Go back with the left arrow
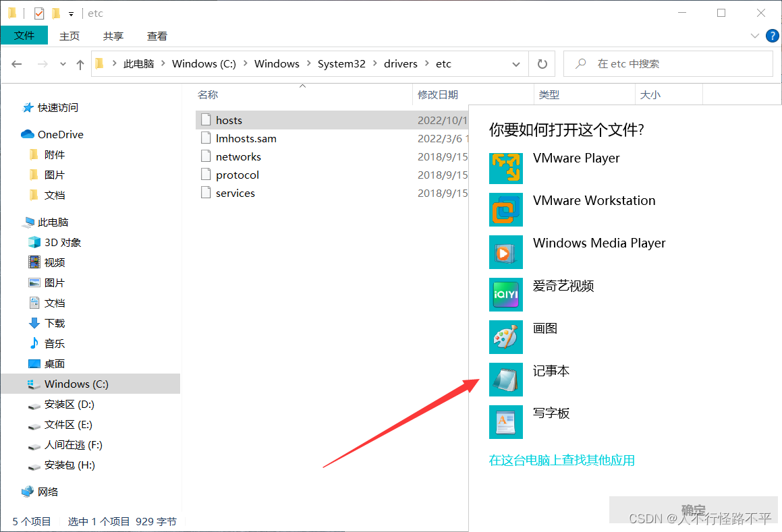Viewport: 782px width, 532px height. (16, 64)
